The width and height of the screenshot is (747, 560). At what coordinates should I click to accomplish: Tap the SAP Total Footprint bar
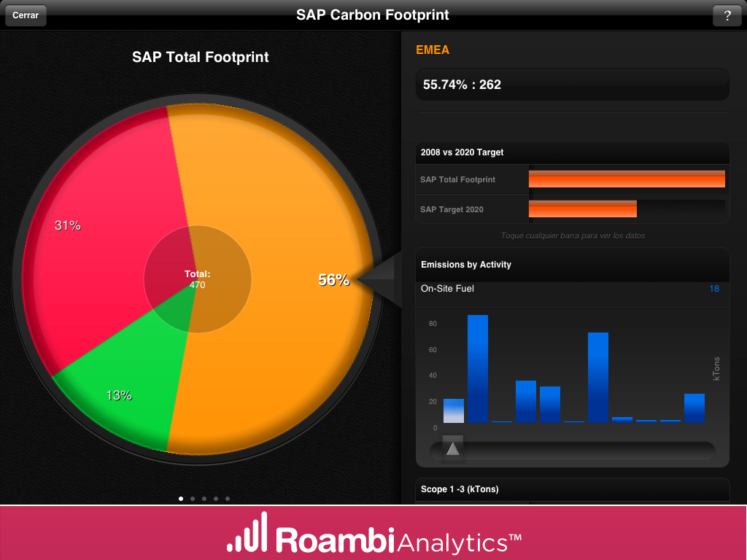626,179
